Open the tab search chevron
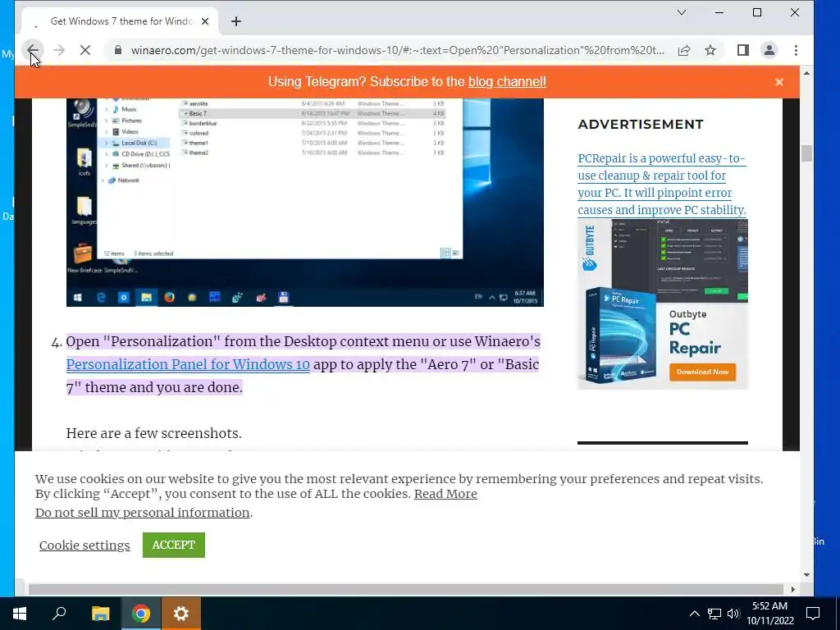The image size is (840, 630). (x=682, y=12)
